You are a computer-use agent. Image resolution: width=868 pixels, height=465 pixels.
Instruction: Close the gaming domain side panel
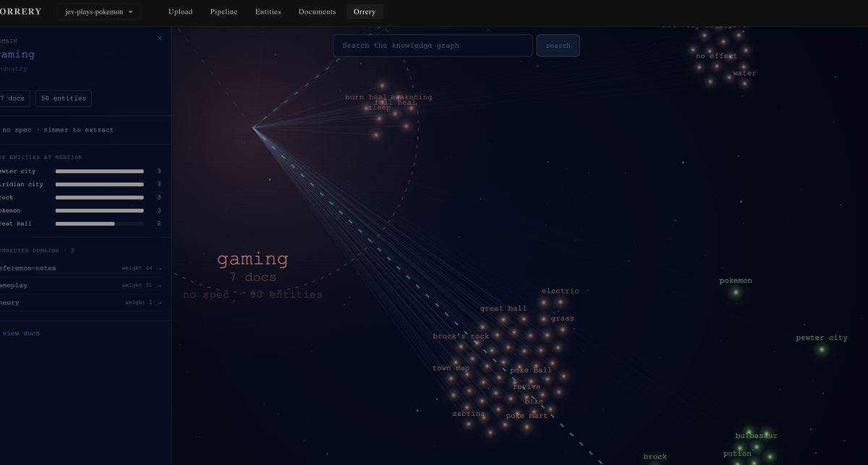[x=160, y=38]
